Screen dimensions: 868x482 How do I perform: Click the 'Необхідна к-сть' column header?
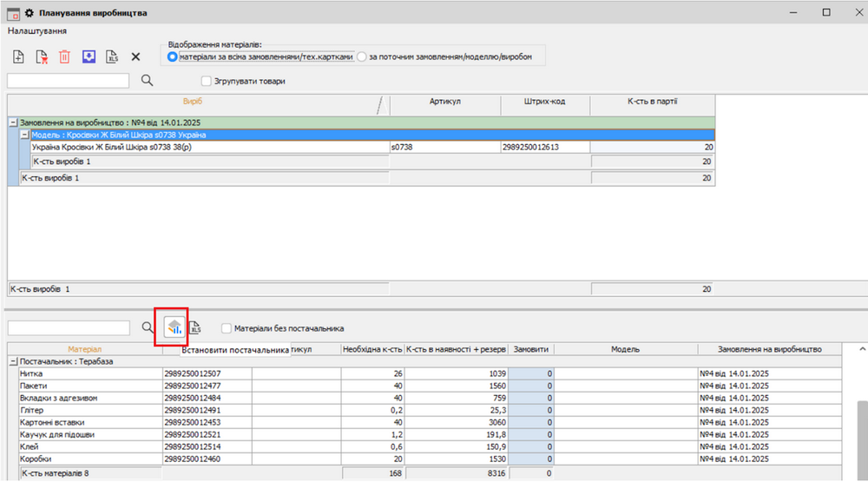pyautogui.click(x=372, y=349)
